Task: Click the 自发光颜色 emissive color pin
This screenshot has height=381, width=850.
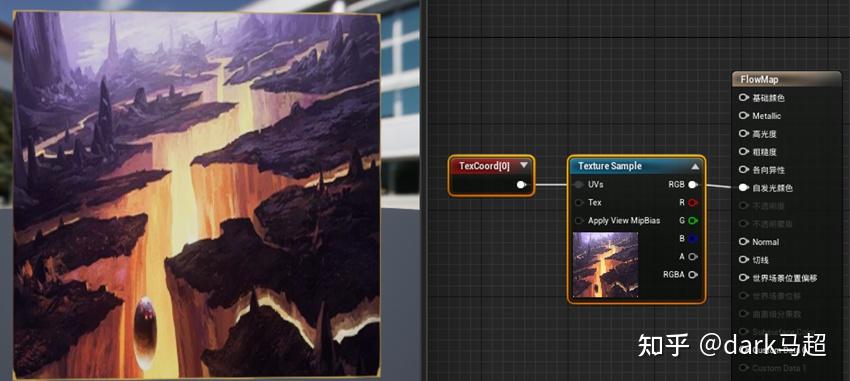Action: 744,188
